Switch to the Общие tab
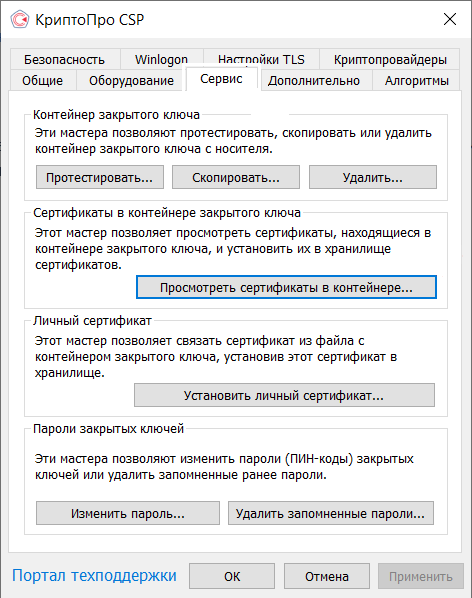 [x=43, y=80]
